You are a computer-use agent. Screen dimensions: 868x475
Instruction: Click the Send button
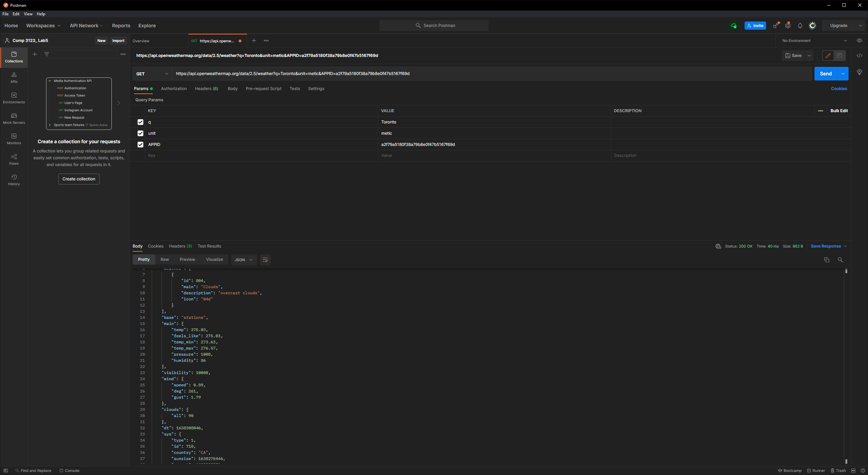tap(826, 74)
